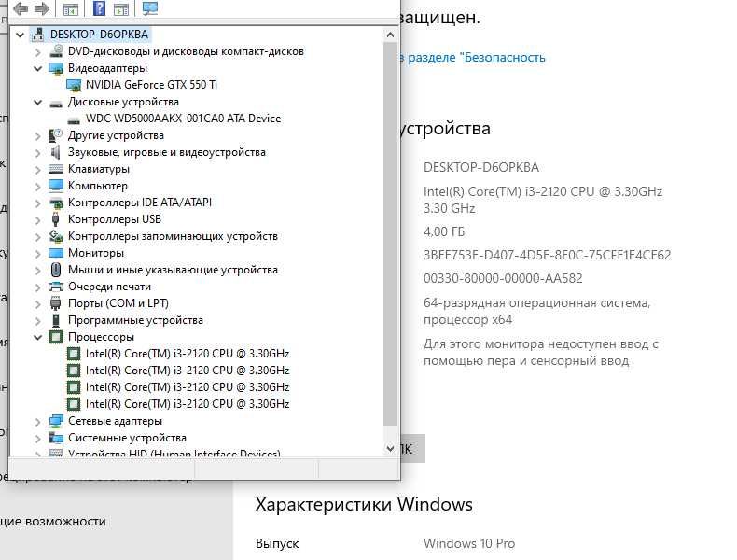
Task: Click the device ID 3BEE753E-D407-4D5E-8E0C-75CFE1E4CE62
Action: tap(547, 255)
